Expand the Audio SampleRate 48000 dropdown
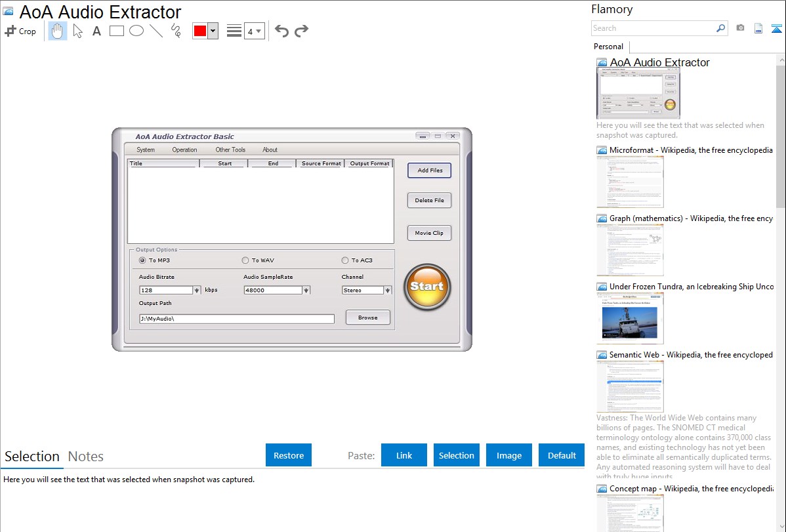 306,291
